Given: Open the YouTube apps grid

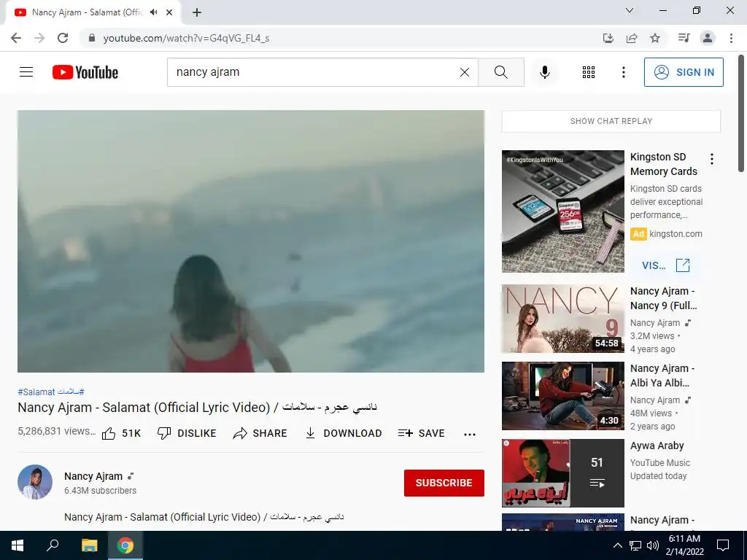Looking at the screenshot, I should tap(589, 72).
